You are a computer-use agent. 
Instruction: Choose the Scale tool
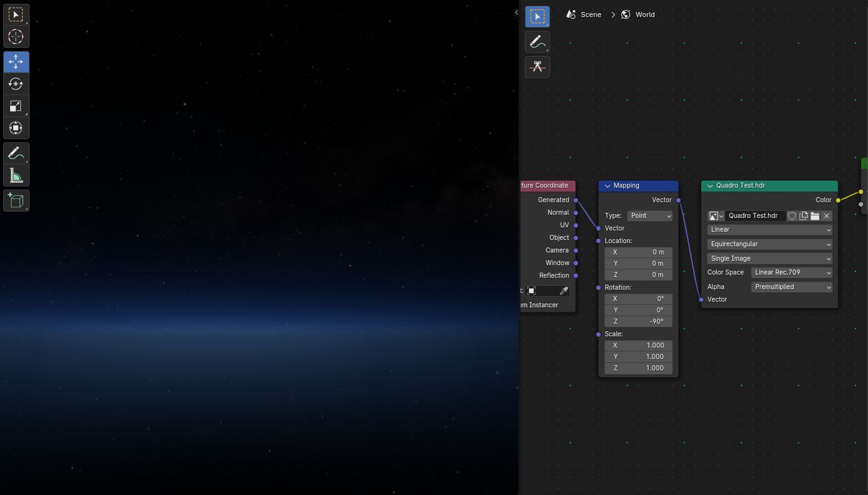pos(16,106)
